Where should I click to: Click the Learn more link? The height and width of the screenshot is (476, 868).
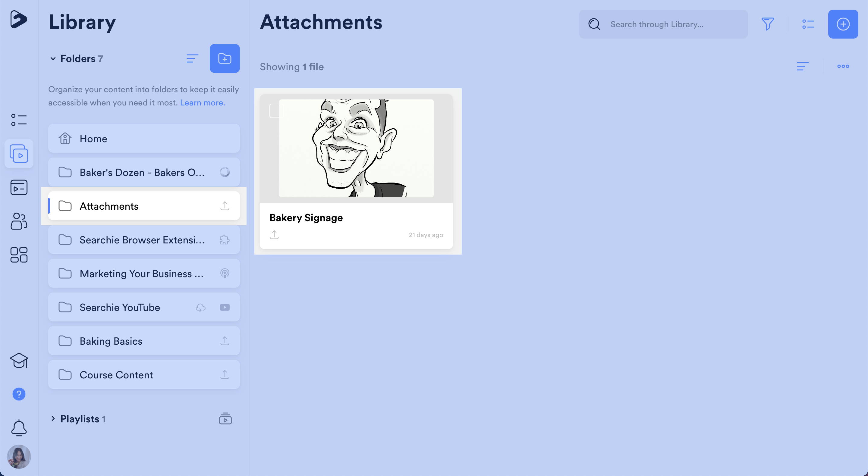pos(202,103)
